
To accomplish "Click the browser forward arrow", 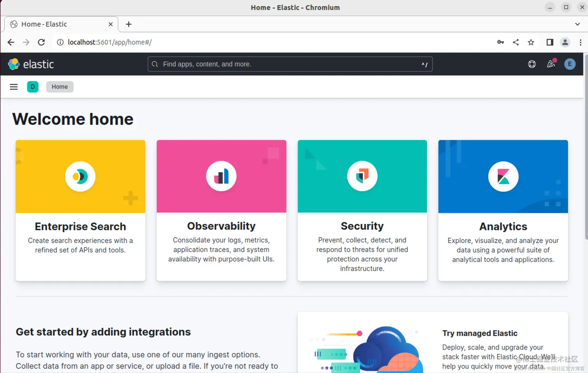I will (x=26, y=42).
